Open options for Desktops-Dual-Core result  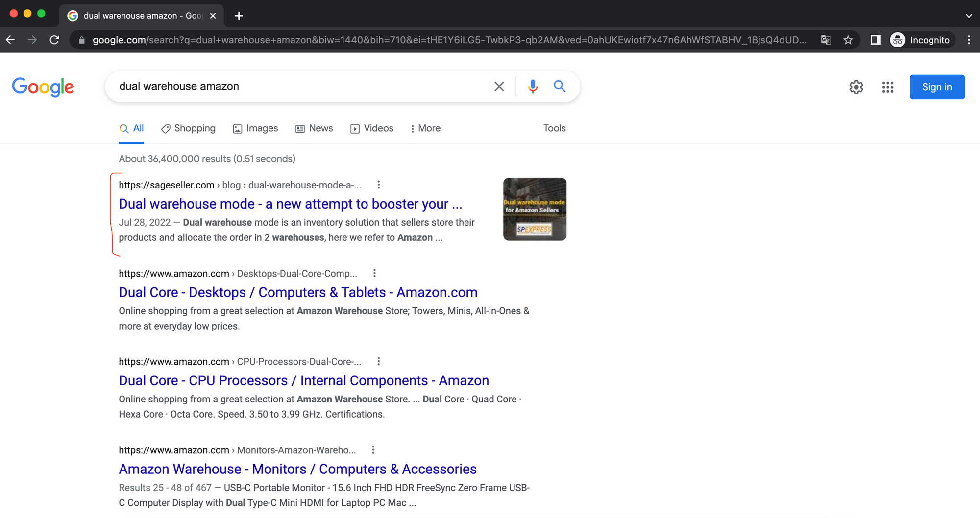[x=374, y=273]
